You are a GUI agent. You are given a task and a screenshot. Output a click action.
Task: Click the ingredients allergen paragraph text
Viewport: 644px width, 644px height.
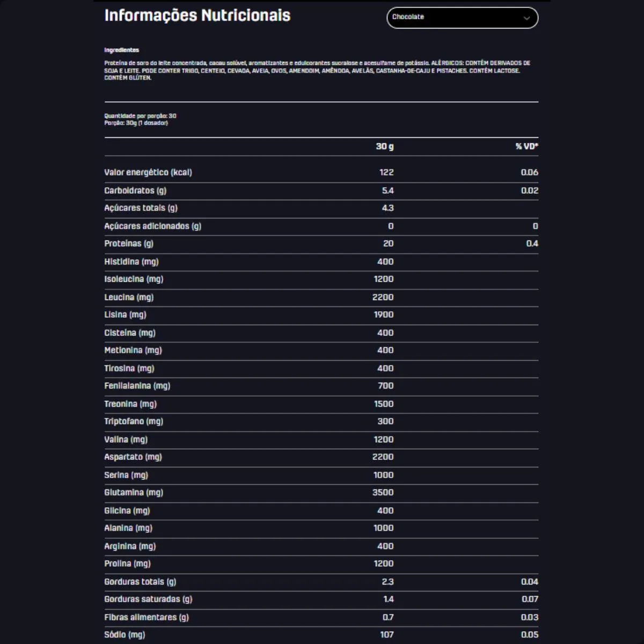[317, 70]
